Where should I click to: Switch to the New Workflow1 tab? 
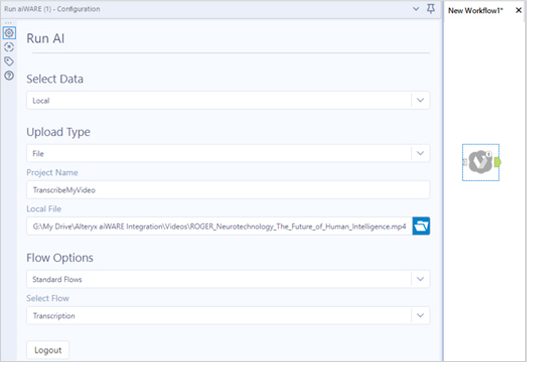(475, 11)
